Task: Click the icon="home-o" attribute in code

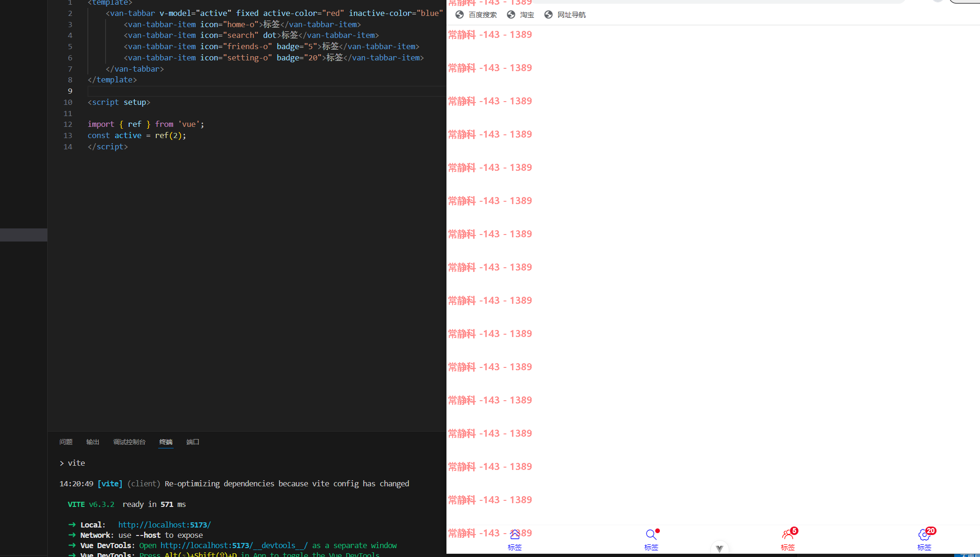Action: tap(229, 24)
